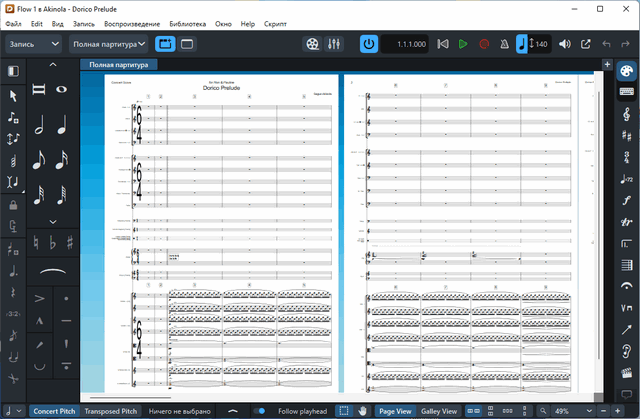Viewport: 640px width, 419px height.
Task: Open the Video window icon
Action: tap(314, 44)
